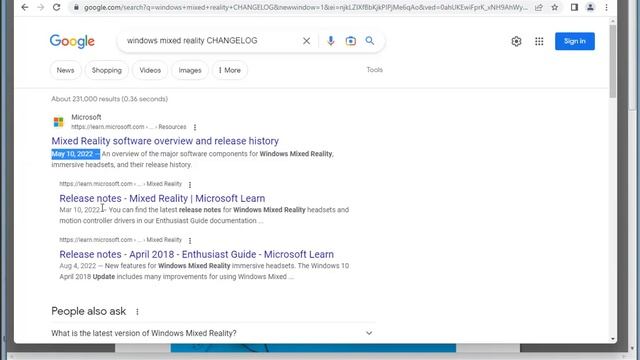The height and width of the screenshot is (360, 640).
Task: Click the browser address bar URL
Action: tap(305, 7)
